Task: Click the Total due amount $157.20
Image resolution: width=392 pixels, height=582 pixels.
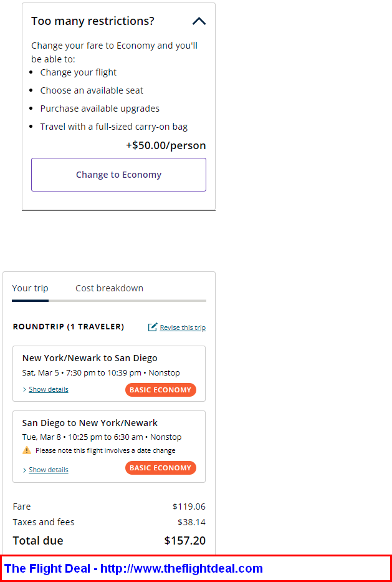Action: click(184, 540)
